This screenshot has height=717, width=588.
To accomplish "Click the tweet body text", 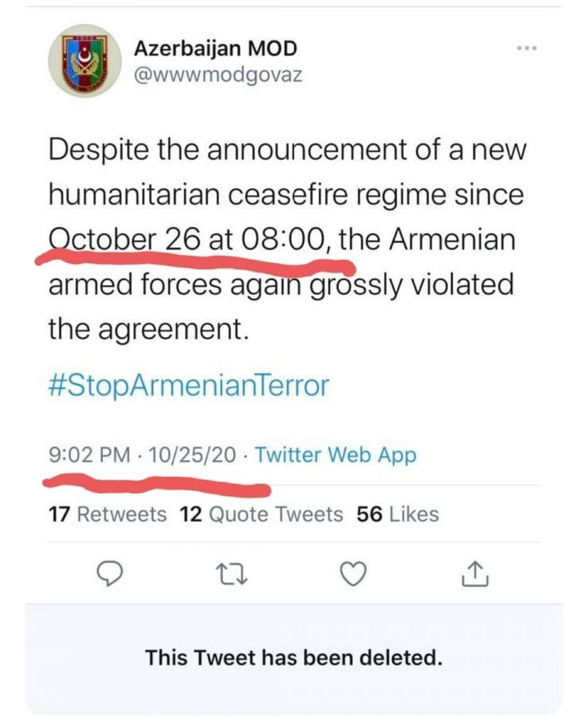I will [287, 239].
